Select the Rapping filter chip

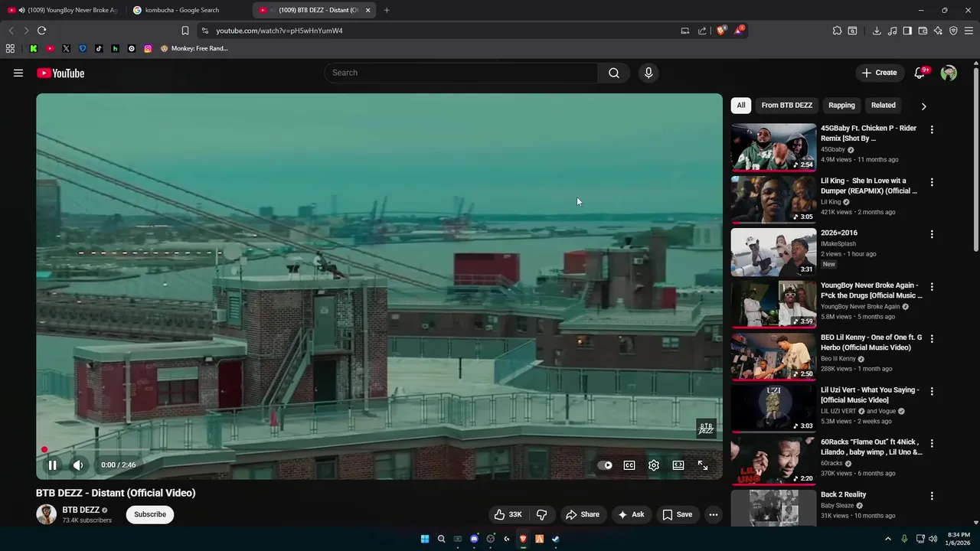tap(841, 106)
